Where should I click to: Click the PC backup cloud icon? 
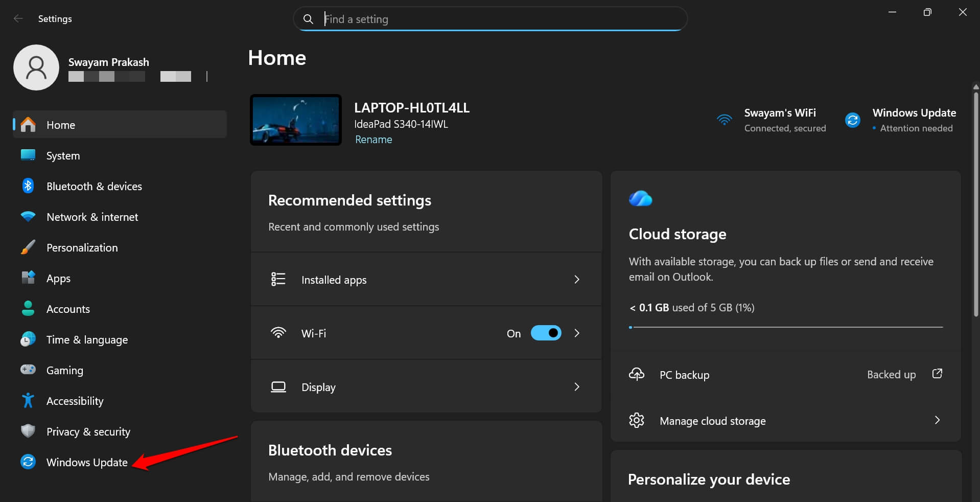pos(637,374)
